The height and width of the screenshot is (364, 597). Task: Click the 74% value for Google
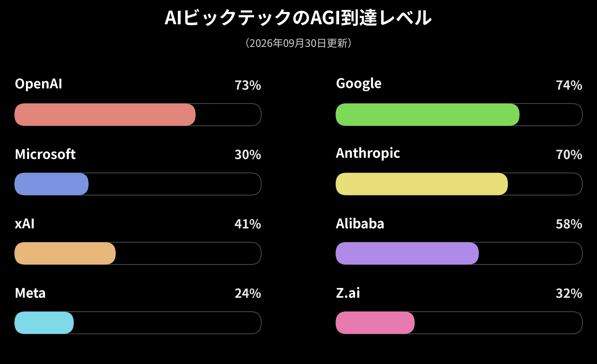point(569,85)
